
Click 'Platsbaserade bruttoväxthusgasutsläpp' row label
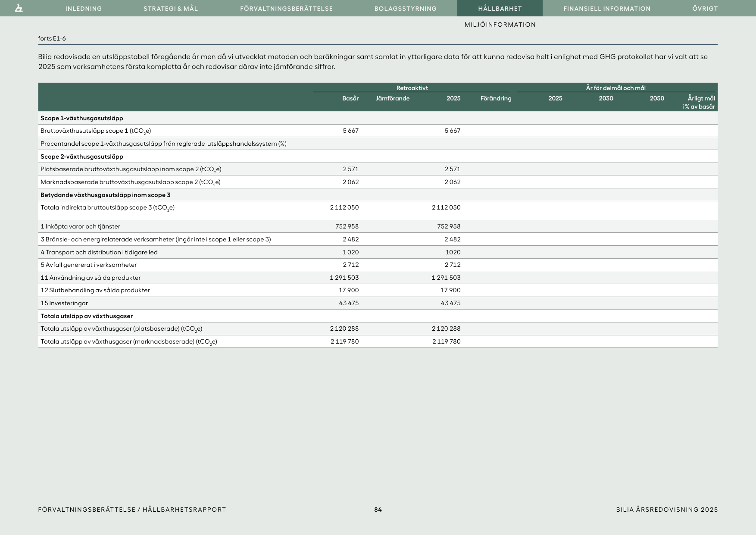point(131,169)
